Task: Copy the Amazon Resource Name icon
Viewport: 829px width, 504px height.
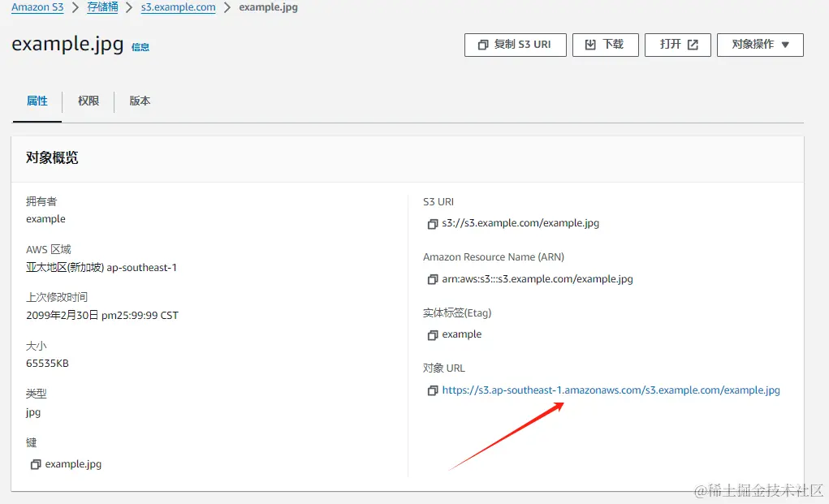Action: (433, 279)
